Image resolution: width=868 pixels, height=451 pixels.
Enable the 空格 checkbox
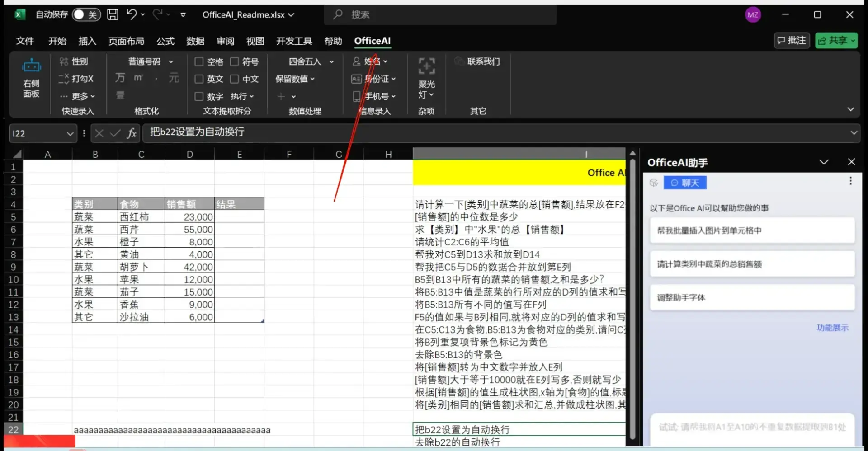tap(198, 61)
